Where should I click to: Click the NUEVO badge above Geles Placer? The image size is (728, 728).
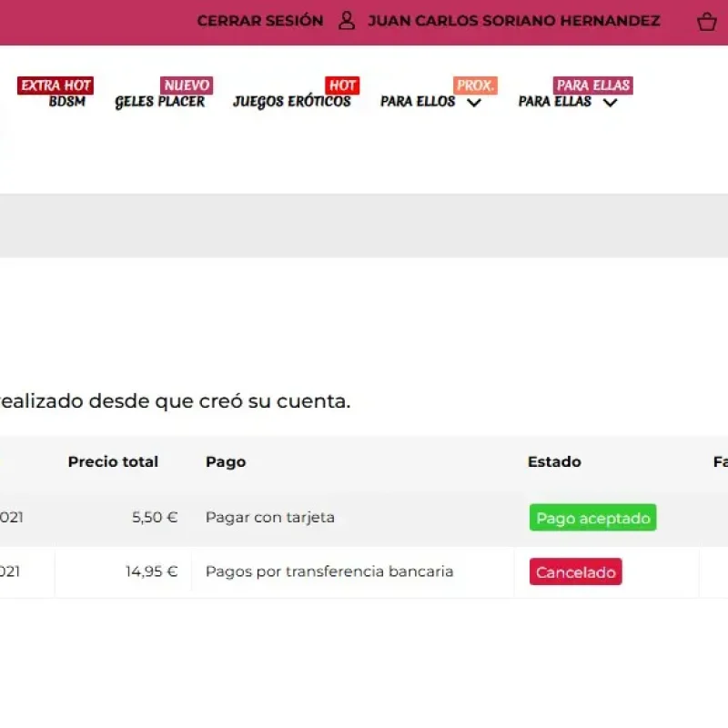(x=187, y=86)
